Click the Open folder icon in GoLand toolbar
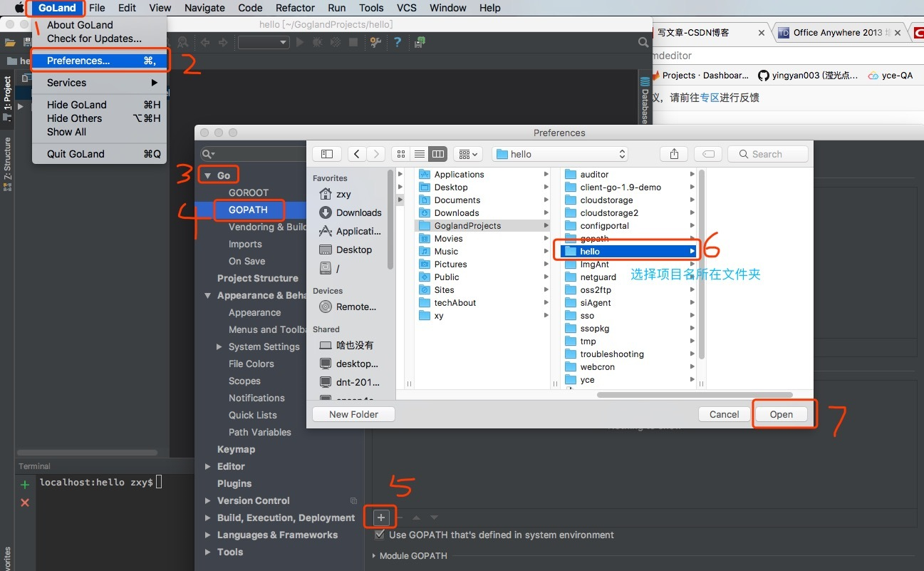 10,43
